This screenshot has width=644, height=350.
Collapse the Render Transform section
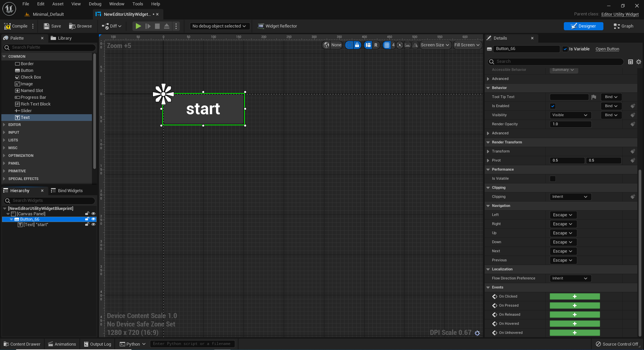488,142
